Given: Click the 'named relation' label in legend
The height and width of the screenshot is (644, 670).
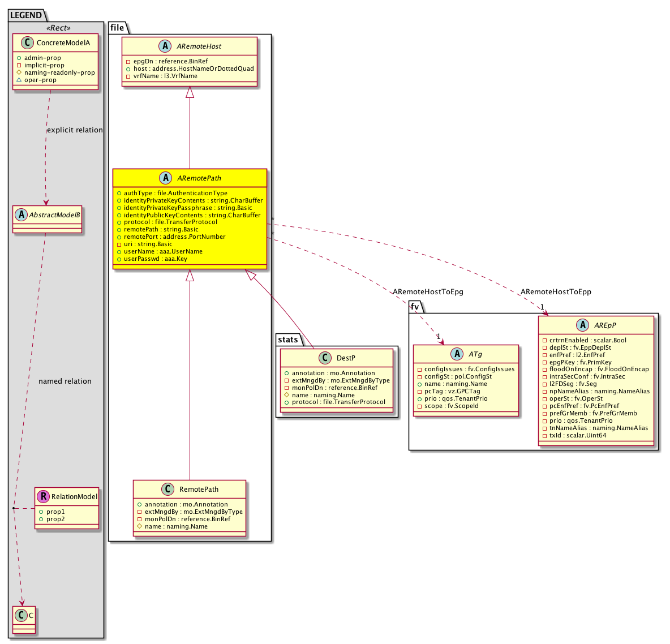Looking at the screenshot, I should [x=65, y=381].
